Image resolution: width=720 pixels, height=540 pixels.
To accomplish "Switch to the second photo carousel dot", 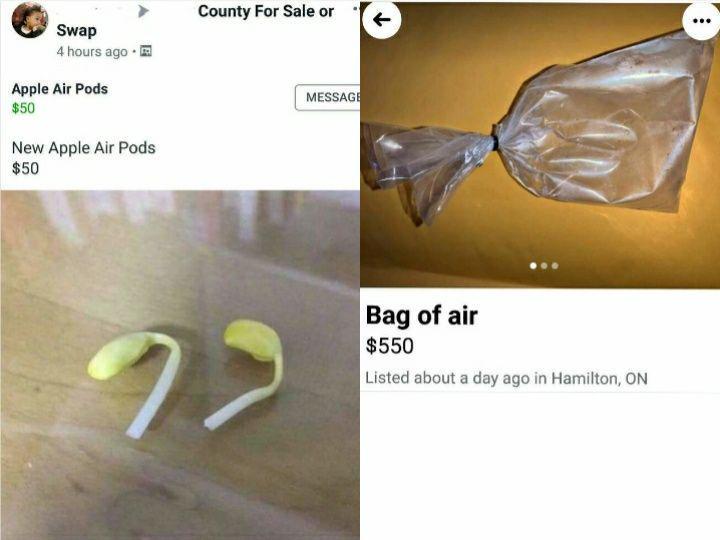I will pos(544,265).
